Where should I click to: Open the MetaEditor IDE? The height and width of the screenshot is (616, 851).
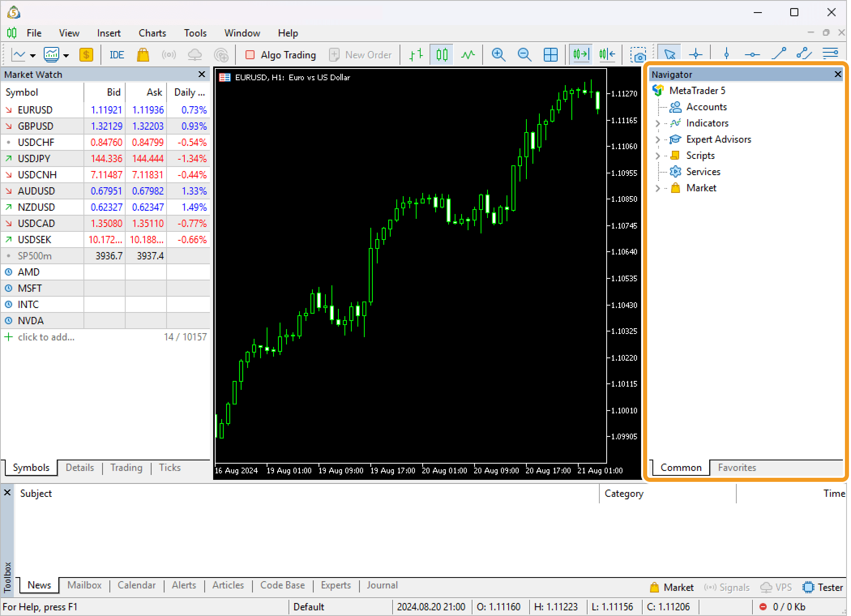[x=117, y=55]
